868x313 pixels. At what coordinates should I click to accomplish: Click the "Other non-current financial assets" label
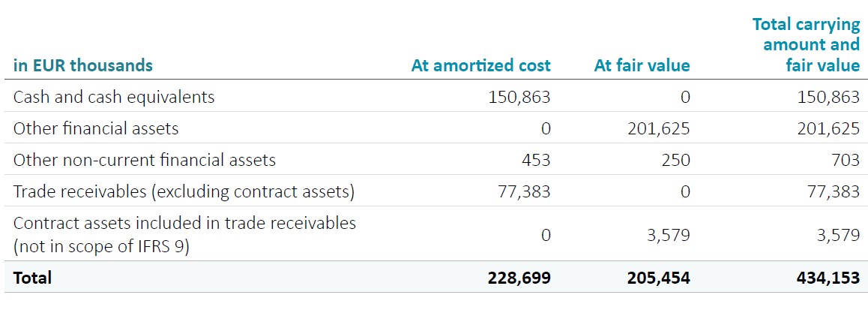coord(145,160)
